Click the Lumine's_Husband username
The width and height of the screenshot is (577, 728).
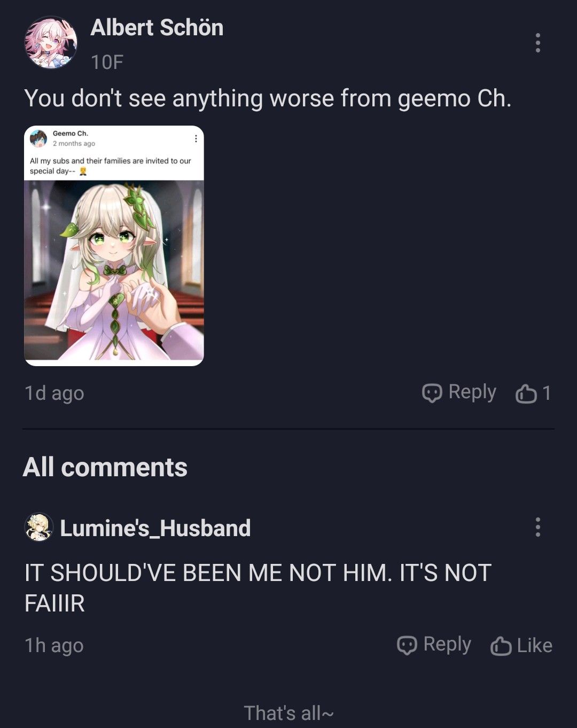point(155,528)
